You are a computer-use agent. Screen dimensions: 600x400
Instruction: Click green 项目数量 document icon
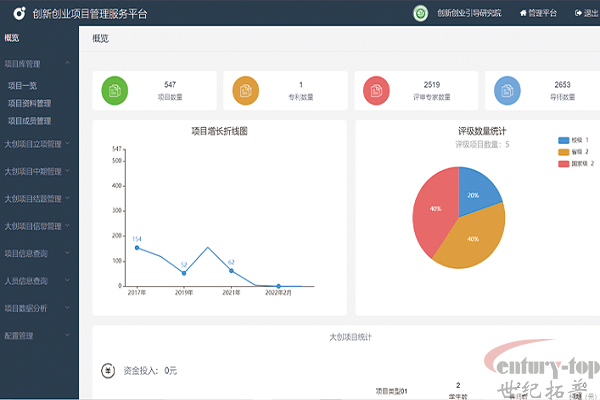click(115, 91)
